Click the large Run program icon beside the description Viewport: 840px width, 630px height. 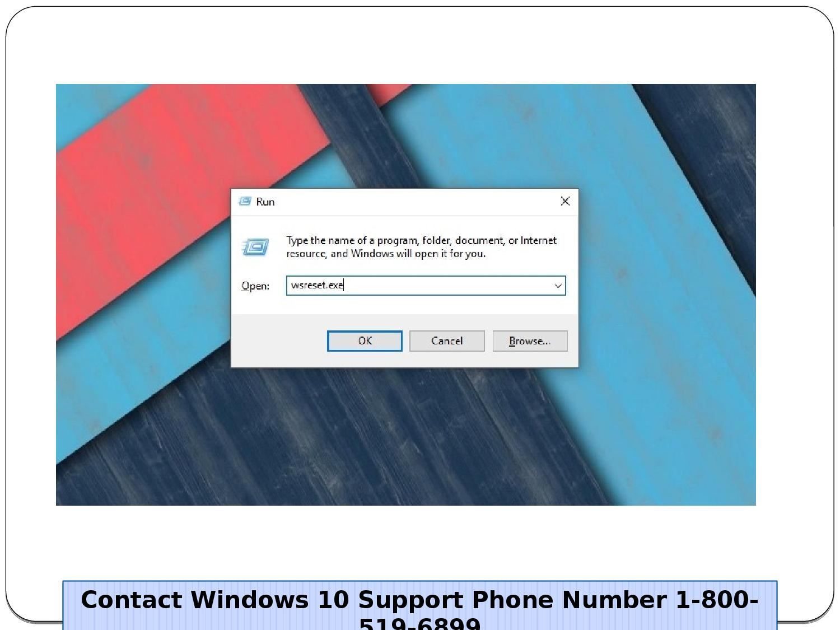pyautogui.click(x=255, y=246)
